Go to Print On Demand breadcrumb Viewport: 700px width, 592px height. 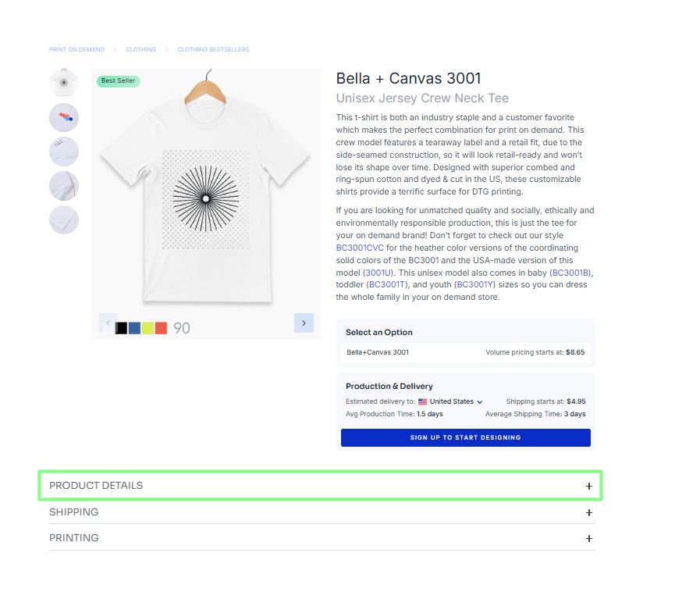click(76, 49)
